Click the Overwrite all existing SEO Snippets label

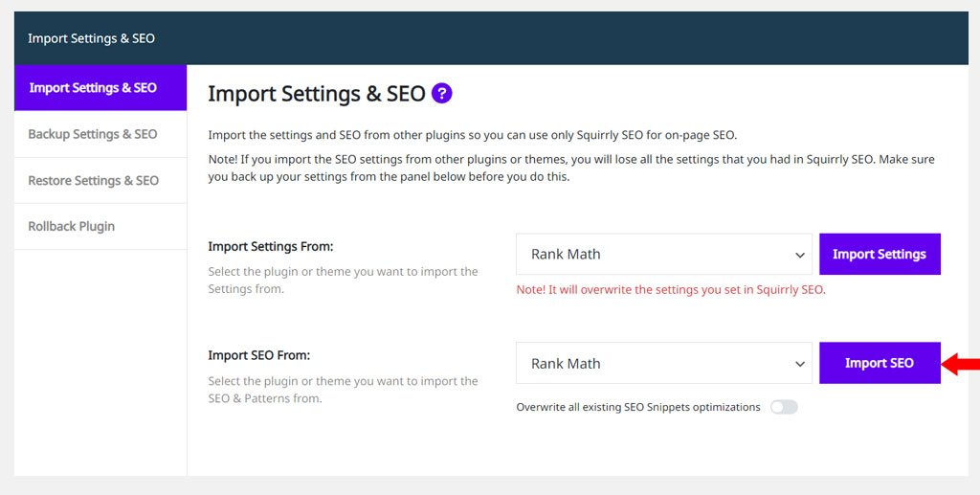point(638,408)
